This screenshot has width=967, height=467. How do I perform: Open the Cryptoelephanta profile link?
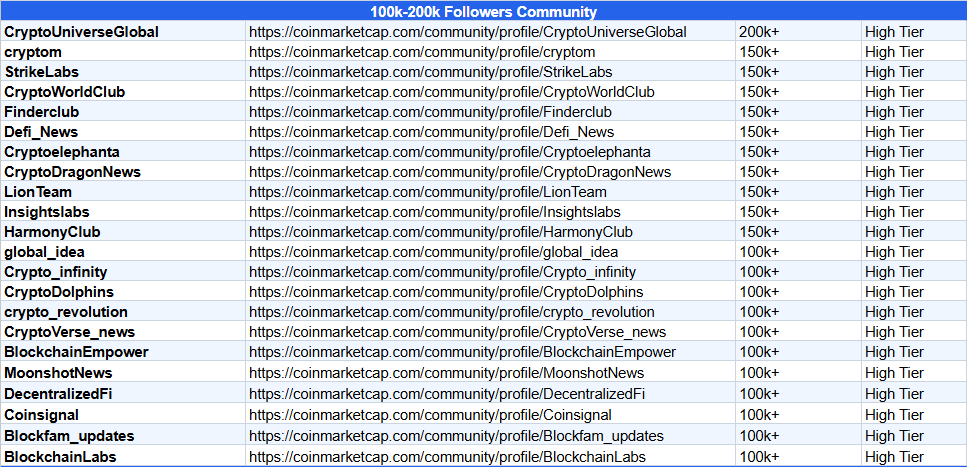point(450,152)
